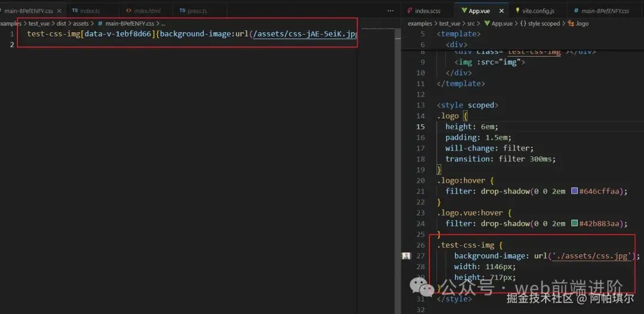This screenshot has width=644, height=314.
Task: Open the style scoped breadcrumb dropdown
Action: pos(540,23)
